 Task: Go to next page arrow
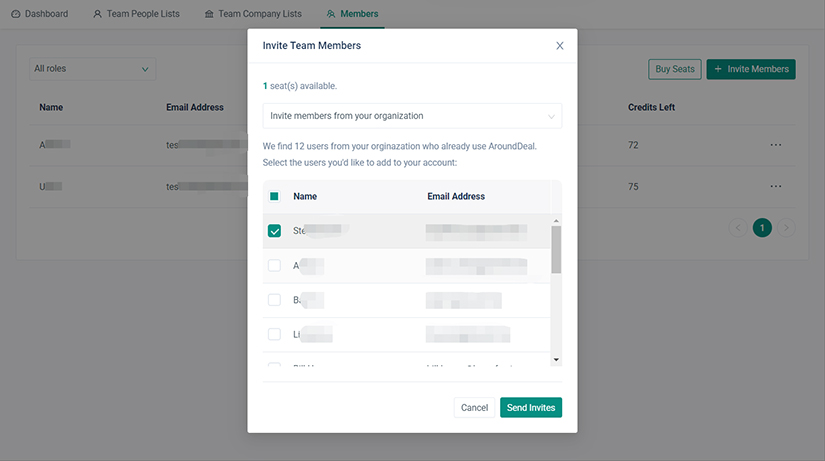coord(786,228)
